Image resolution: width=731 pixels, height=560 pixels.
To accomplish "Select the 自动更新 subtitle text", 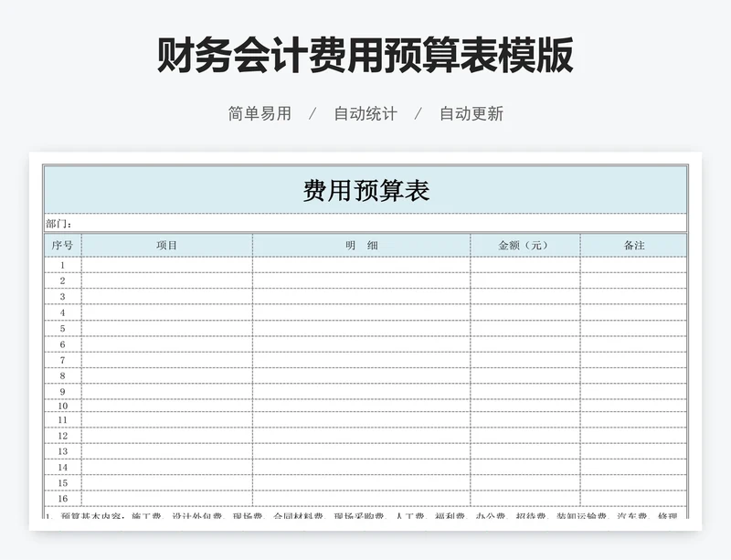I will click(x=471, y=114).
